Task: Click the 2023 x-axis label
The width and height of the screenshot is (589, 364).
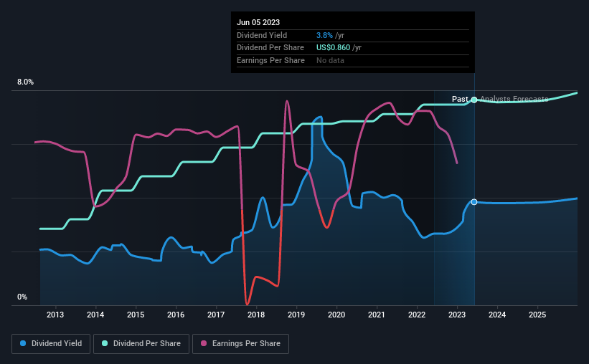Action: click(x=457, y=315)
